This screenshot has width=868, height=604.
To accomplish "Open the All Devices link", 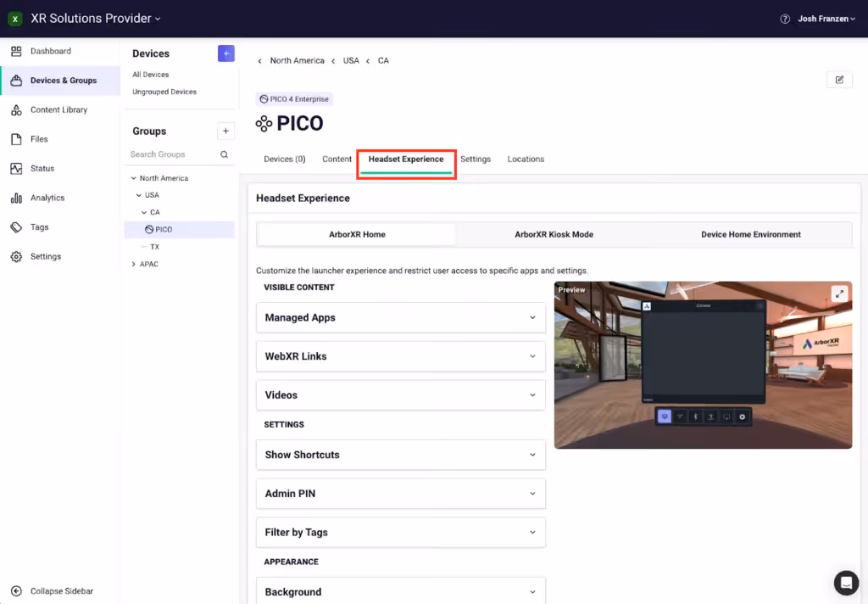I will 151,75.
